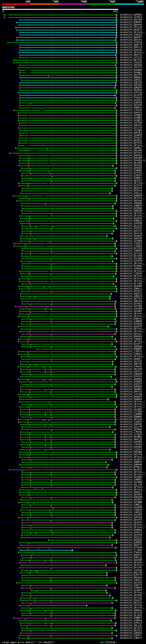Select hit label UniRef100_C6T2Z0
Screen dimensions: 146x644
point(131,58)
